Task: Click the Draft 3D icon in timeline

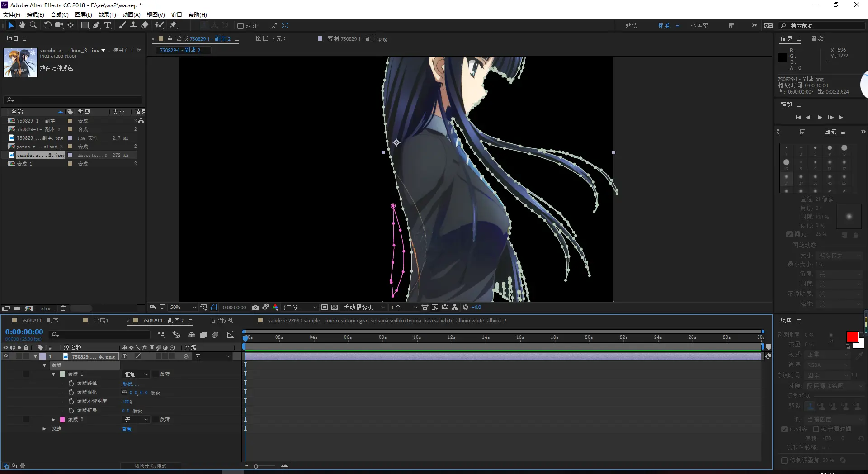Action: pyautogui.click(x=176, y=335)
